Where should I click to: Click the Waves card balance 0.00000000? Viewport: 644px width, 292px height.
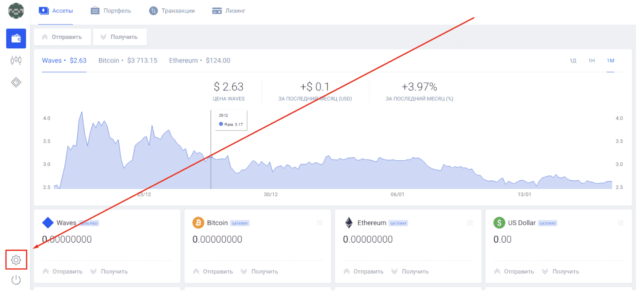pos(67,239)
